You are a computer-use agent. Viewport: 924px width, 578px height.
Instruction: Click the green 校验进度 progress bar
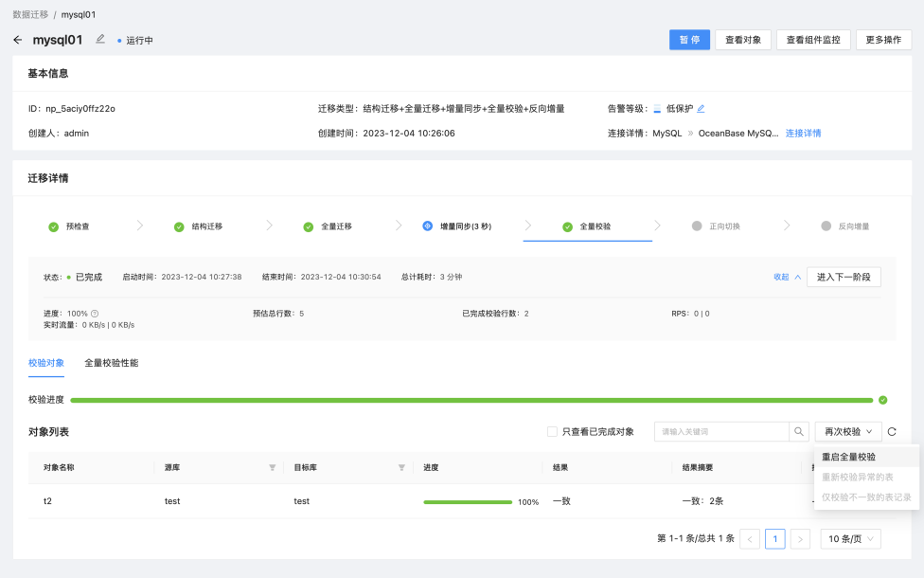(x=471, y=401)
